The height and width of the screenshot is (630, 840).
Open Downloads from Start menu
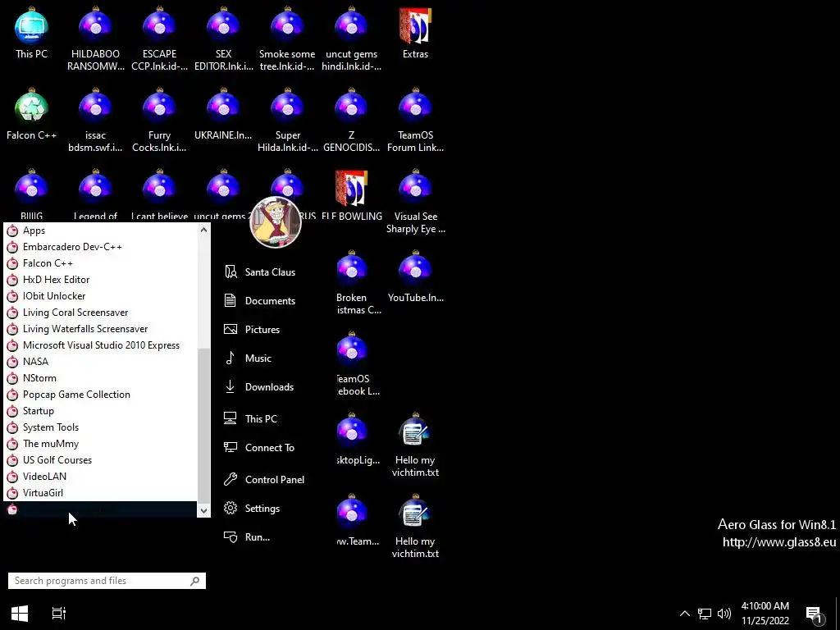pyautogui.click(x=258, y=387)
